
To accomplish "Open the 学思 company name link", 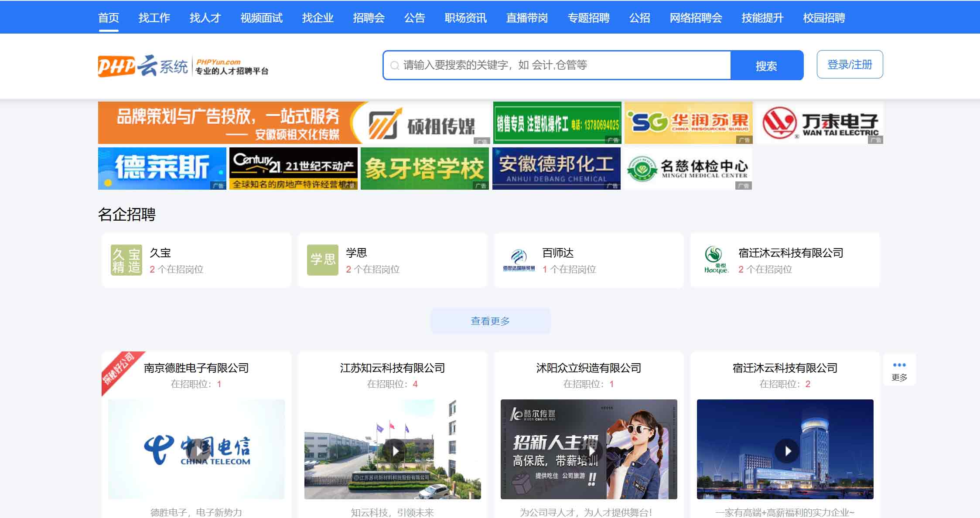I will point(357,253).
